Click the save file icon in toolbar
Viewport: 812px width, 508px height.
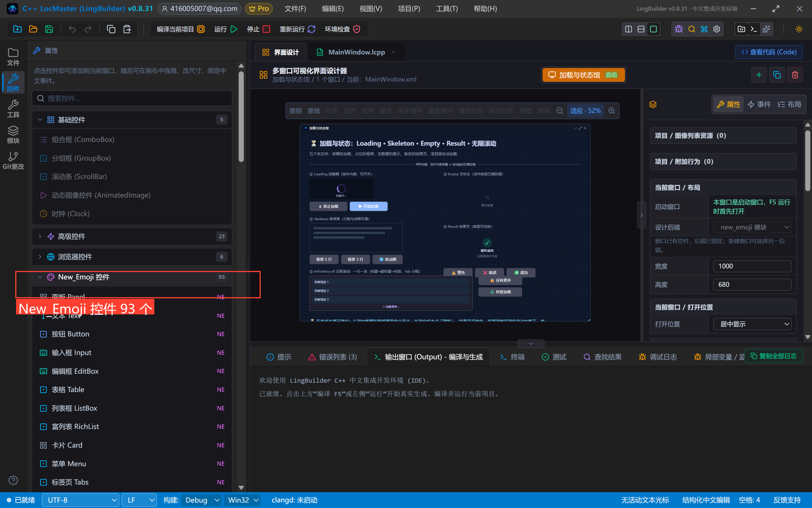pyautogui.click(x=49, y=29)
